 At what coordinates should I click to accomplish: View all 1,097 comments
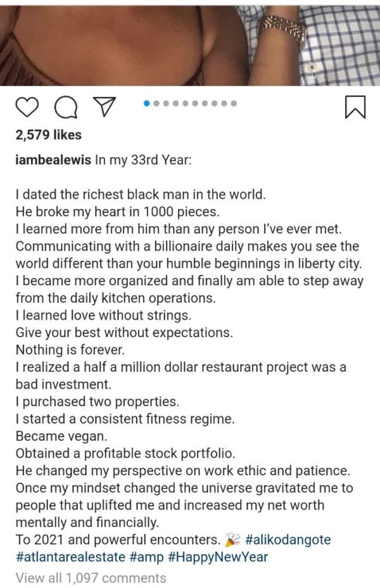(91, 577)
